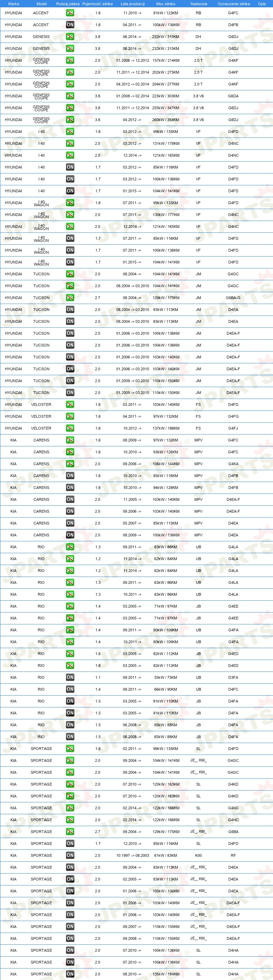This screenshot has height=980, width=273.
Task: Click the Marka column header
Action: 14,4
